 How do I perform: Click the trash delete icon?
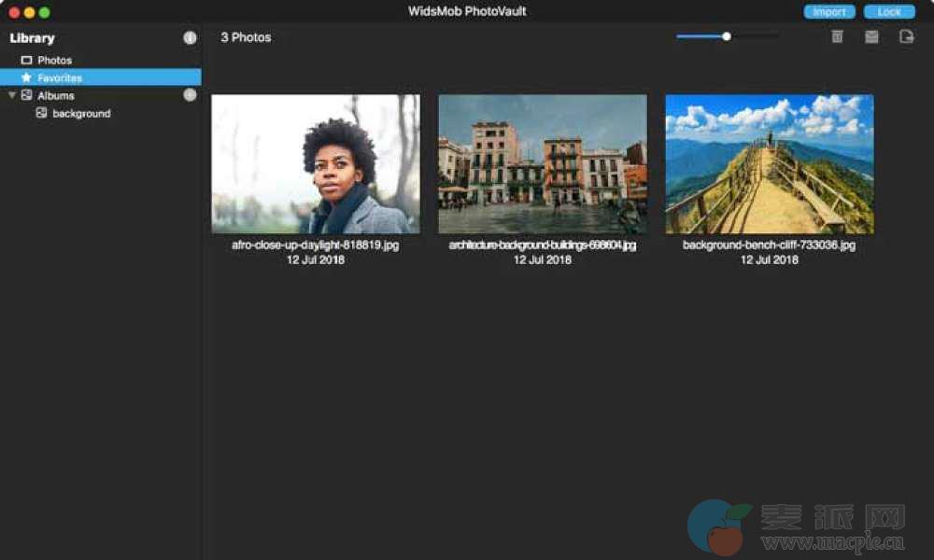point(838,36)
